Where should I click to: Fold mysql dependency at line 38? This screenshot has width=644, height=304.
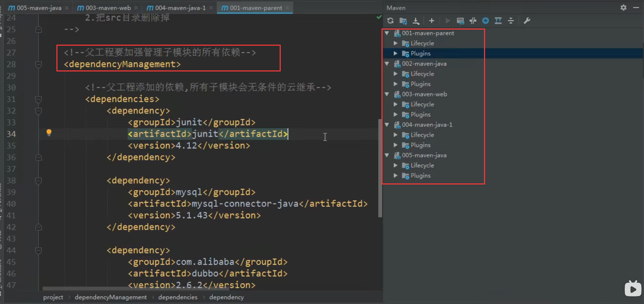(39, 181)
